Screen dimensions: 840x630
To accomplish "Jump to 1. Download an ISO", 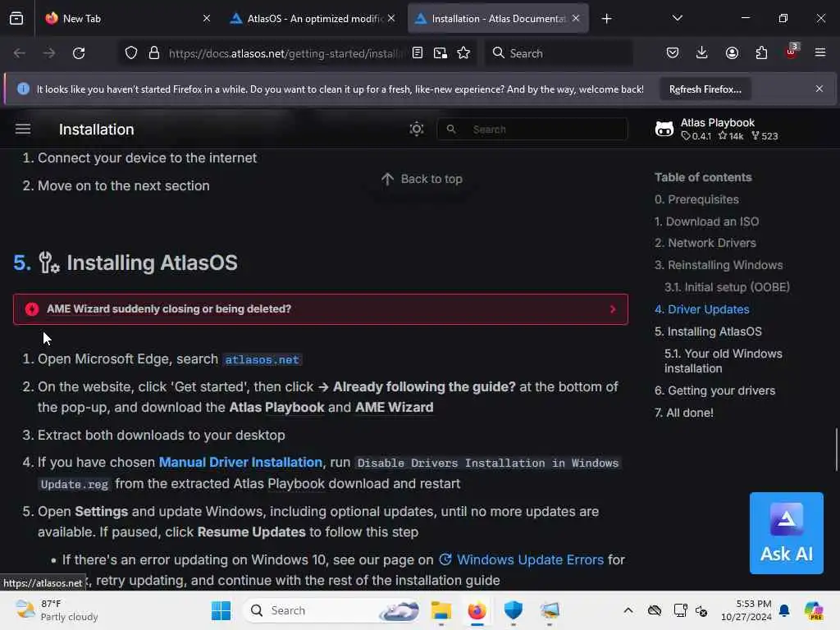I will click(x=706, y=221).
